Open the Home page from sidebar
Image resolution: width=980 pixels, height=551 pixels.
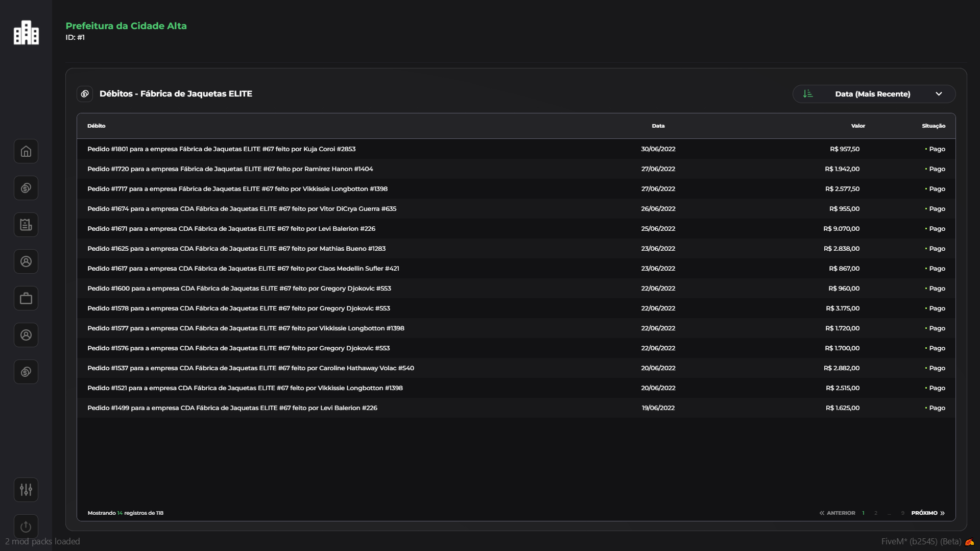click(x=26, y=152)
